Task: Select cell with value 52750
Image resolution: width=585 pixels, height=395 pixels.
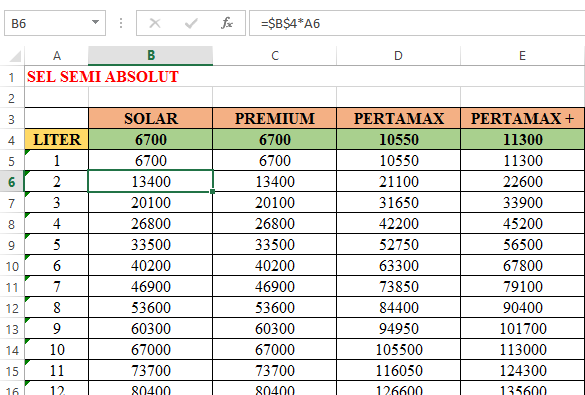Action: [x=398, y=245]
